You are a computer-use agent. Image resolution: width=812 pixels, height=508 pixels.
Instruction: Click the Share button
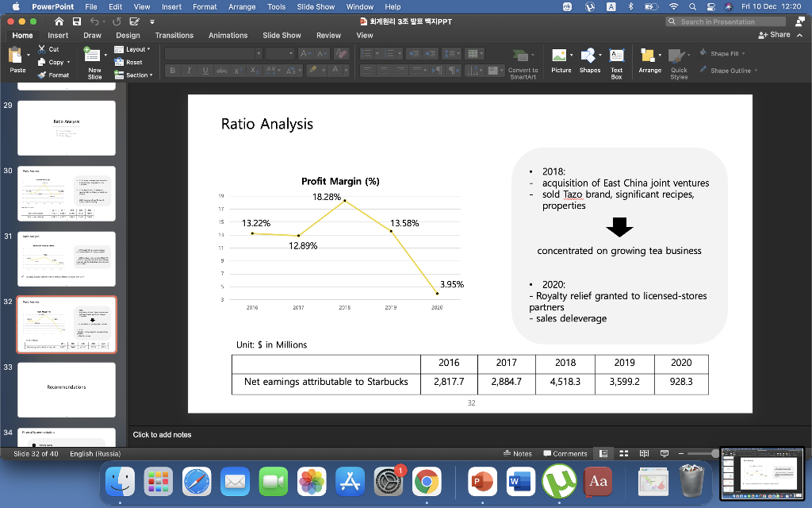(774, 35)
